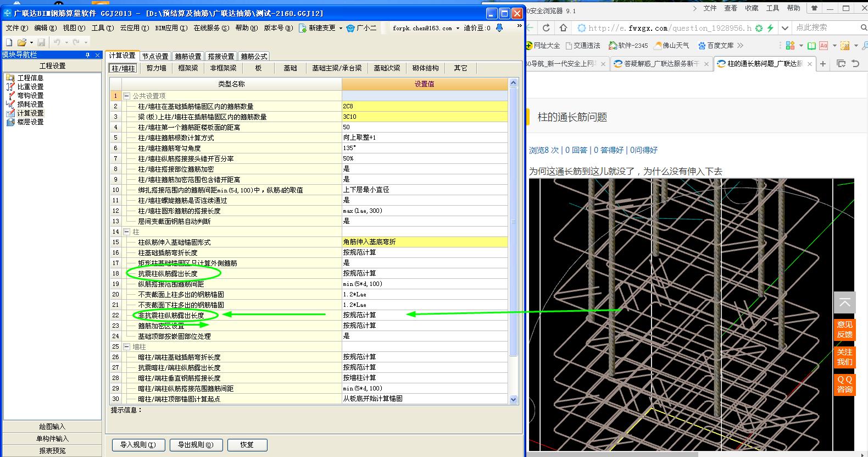Click the undo arrow icon in GGJ toolbar

pyautogui.click(x=57, y=42)
